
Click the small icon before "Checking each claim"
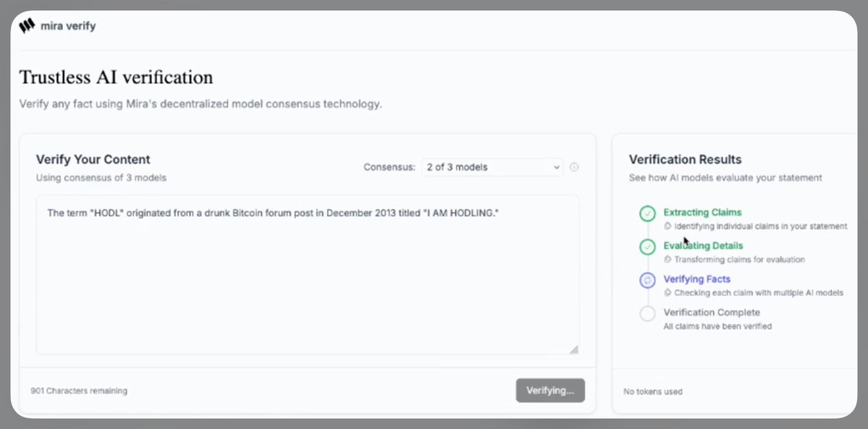[667, 292]
